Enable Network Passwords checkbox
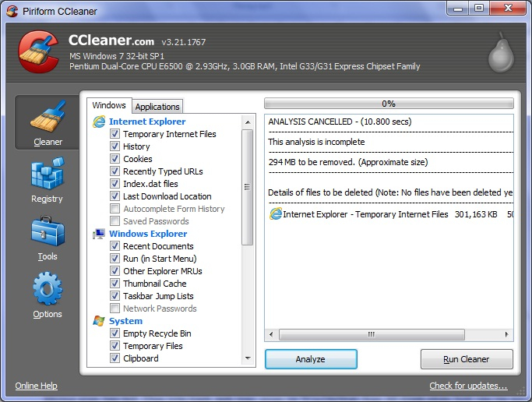 point(115,308)
